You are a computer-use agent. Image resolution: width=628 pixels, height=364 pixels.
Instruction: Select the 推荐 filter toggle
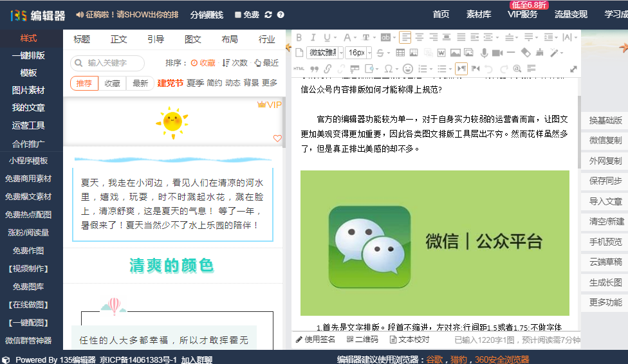[84, 83]
